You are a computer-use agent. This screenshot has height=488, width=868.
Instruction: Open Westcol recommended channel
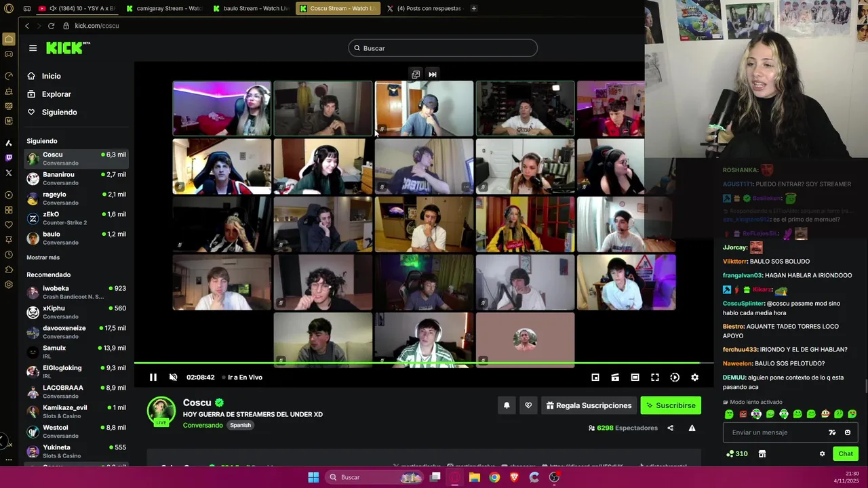(x=76, y=432)
